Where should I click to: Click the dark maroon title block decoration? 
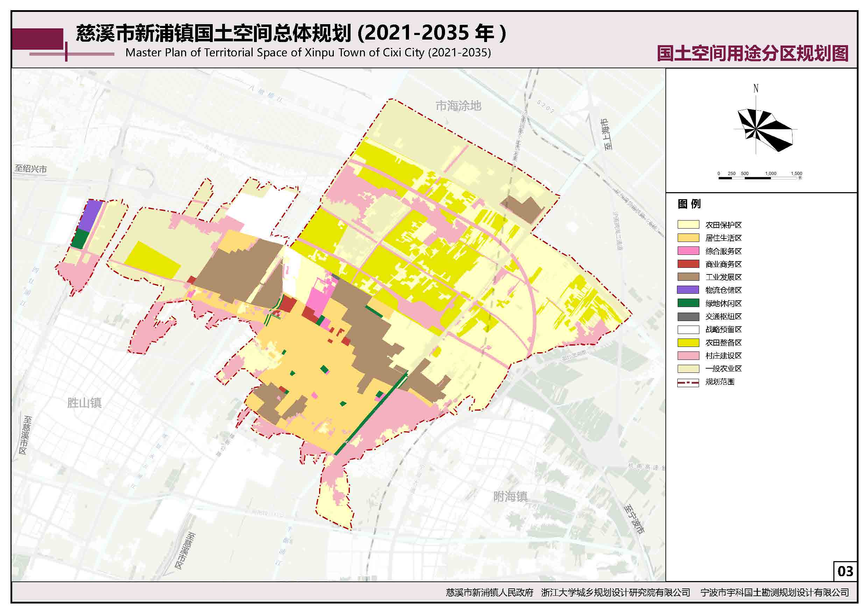tap(37, 39)
